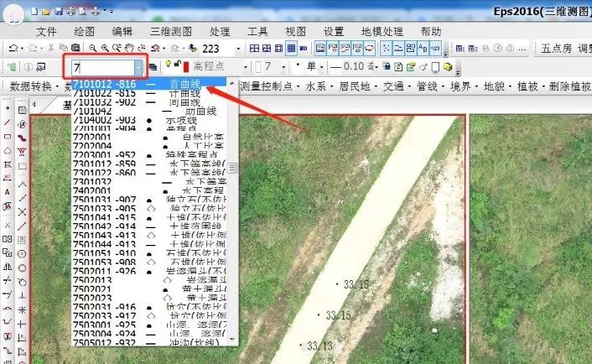Open the 绘图 menu
Image resolution: width=592 pixels, height=364 pixels.
[x=84, y=32]
